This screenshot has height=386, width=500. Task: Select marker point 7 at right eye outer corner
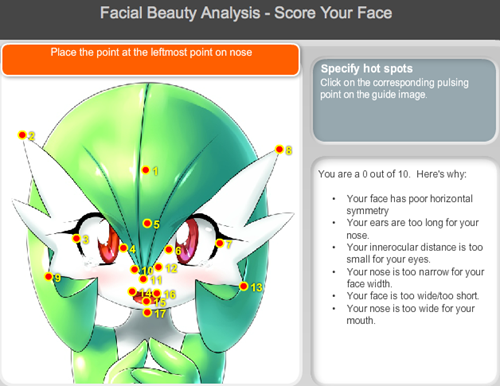pos(220,243)
